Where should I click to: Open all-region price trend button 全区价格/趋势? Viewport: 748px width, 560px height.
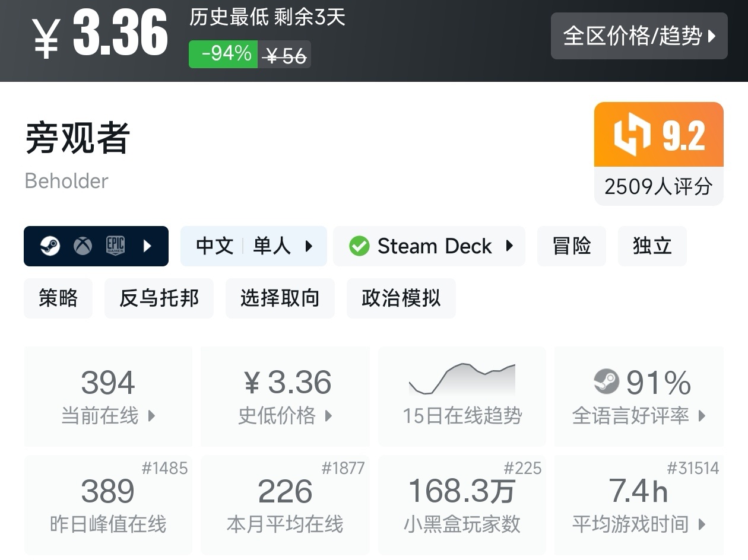point(639,36)
